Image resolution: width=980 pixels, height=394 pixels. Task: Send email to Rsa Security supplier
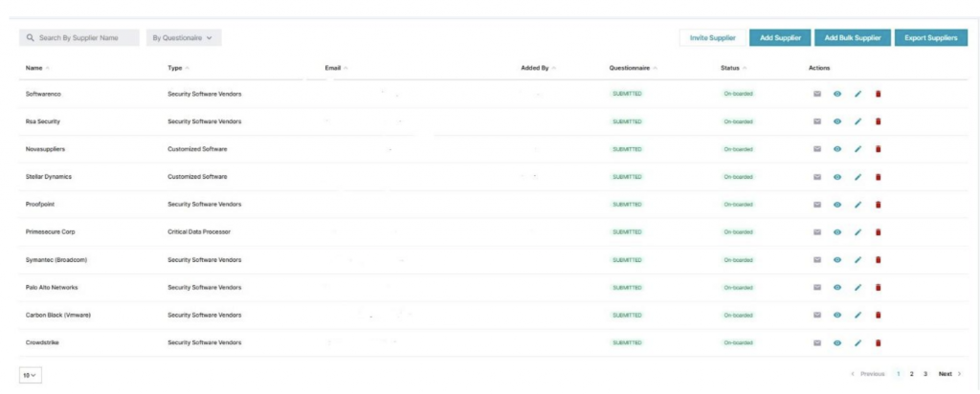coord(817,121)
